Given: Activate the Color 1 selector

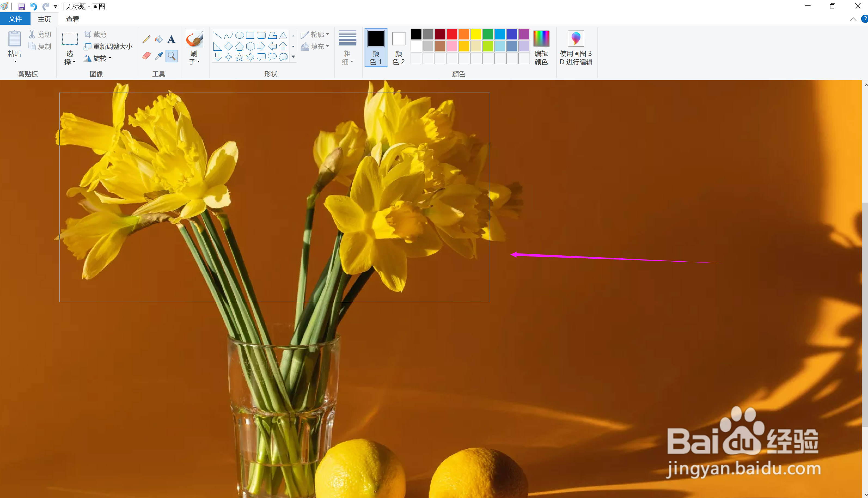Looking at the screenshot, I should point(375,47).
